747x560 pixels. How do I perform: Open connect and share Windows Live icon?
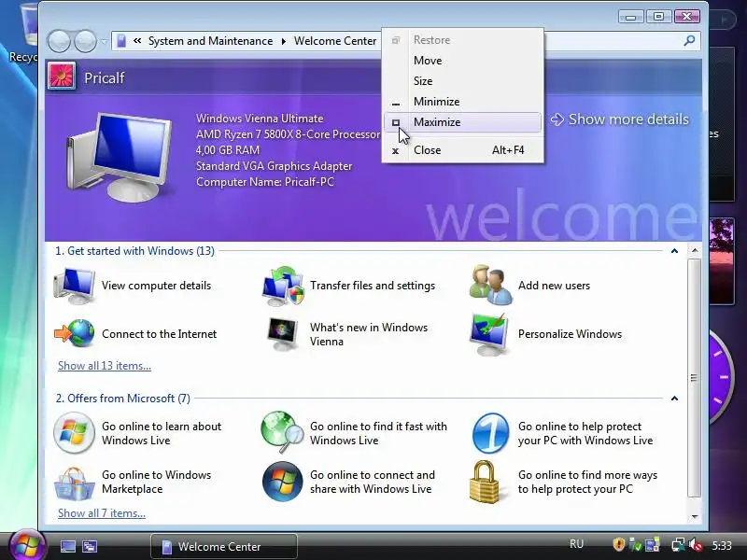[x=283, y=482]
